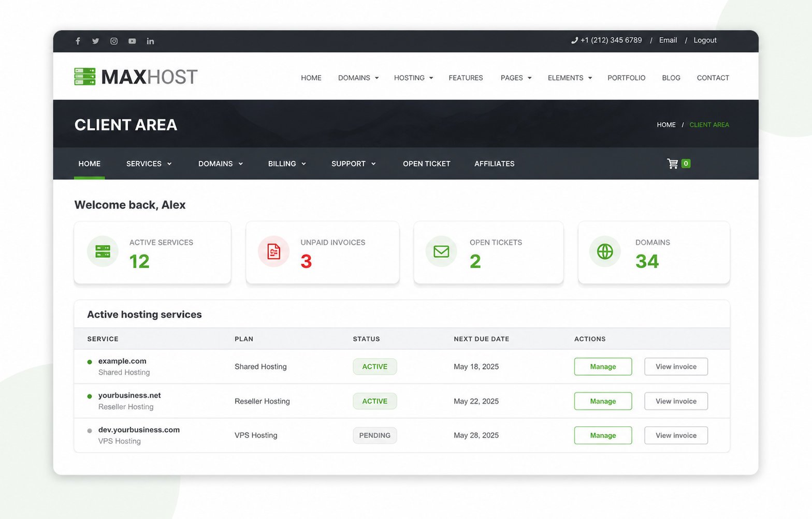Click the green status dot for example.com

90,362
